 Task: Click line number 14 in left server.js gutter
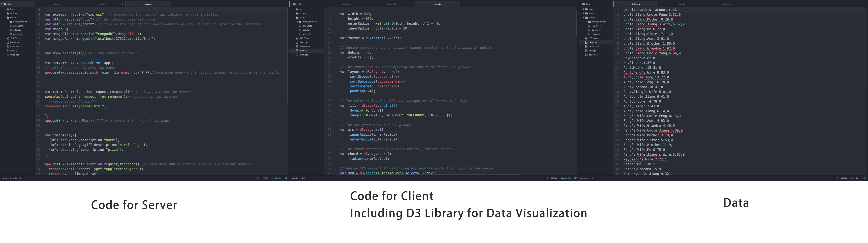(38, 72)
